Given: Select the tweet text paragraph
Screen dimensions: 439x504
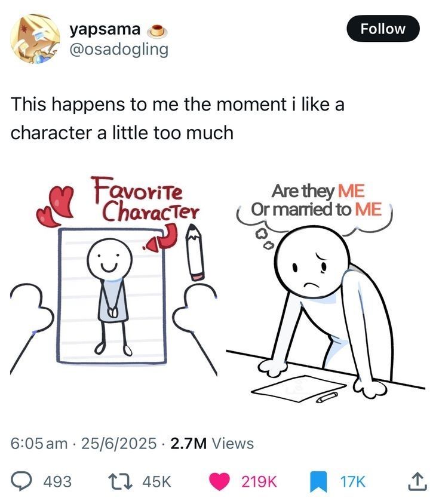Looking at the screenshot, I should [177, 118].
